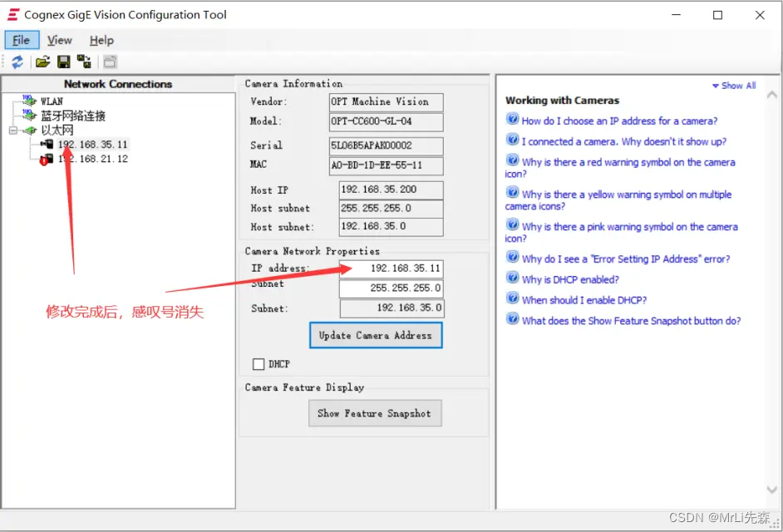Click the camera icon with red warning
This screenshot has height=532, width=783.
(x=47, y=160)
